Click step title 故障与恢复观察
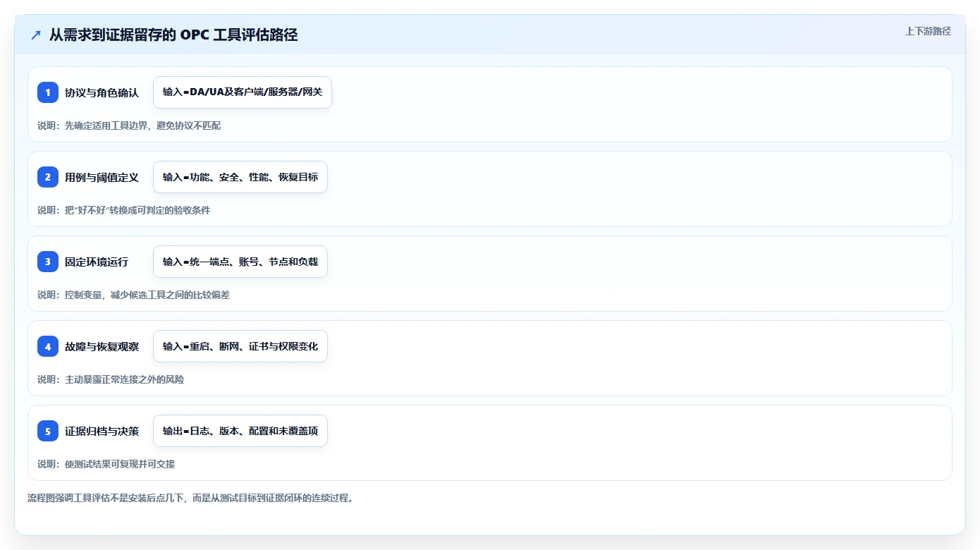 tap(102, 346)
